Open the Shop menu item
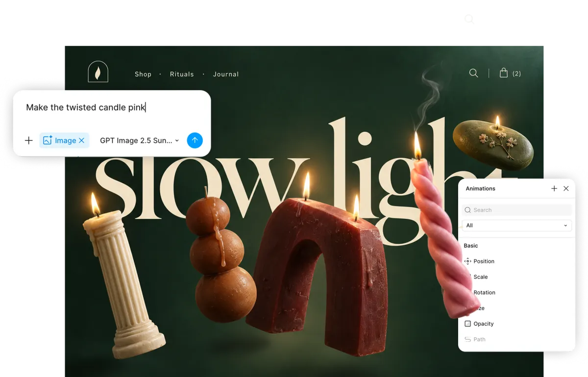This screenshot has width=588, height=377. coord(143,74)
